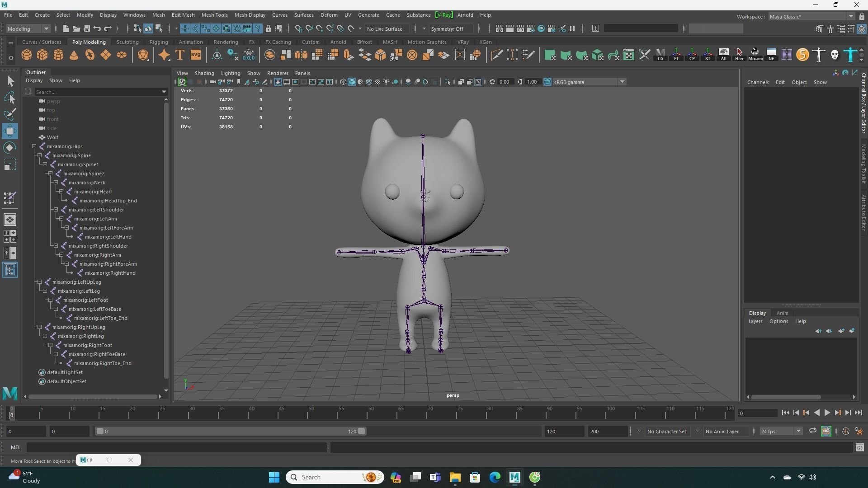Click the MEL script language button
Image resolution: width=868 pixels, height=488 pixels.
(16, 447)
